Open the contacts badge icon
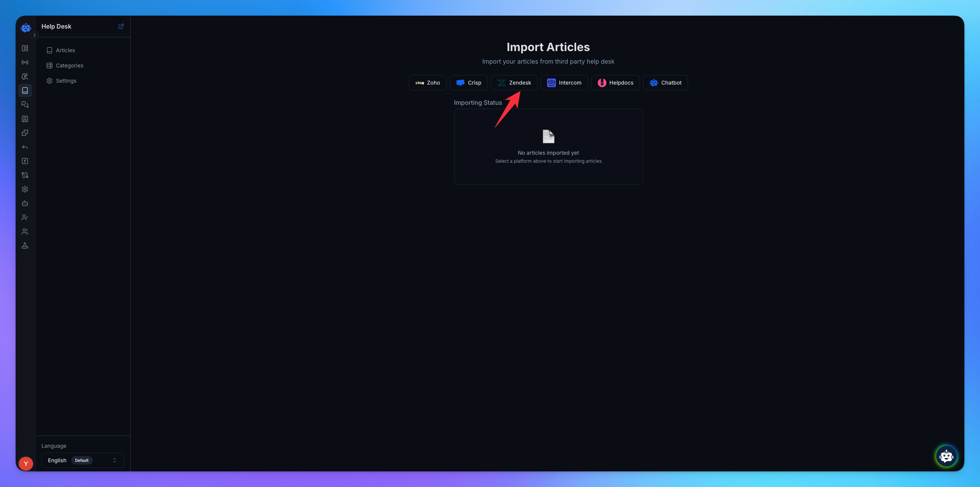The image size is (980, 487). [25, 119]
